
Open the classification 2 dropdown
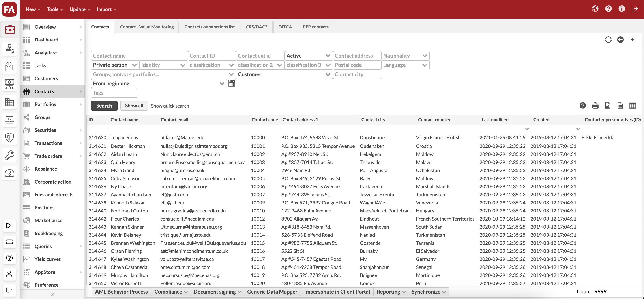[260, 65]
